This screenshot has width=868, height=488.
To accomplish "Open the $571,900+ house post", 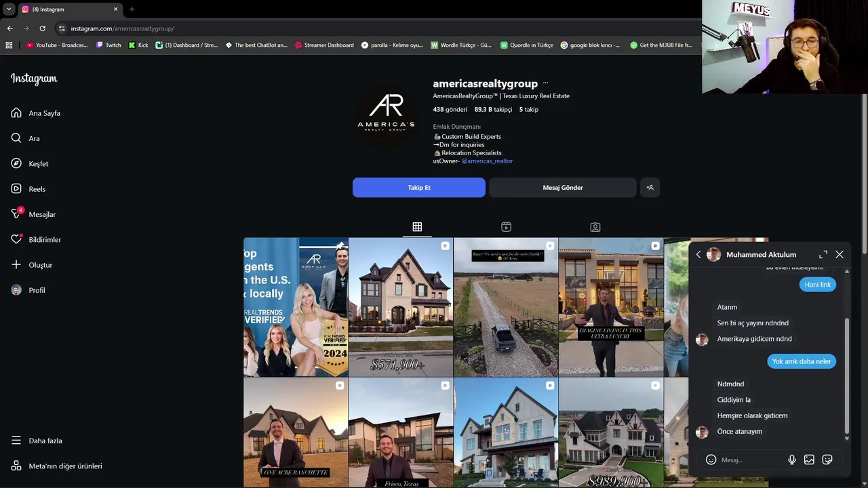I will 401,307.
